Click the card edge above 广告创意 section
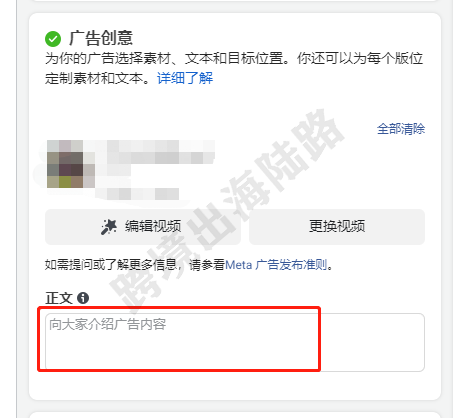This screenshot has height=418, width=453. point(235,1)
